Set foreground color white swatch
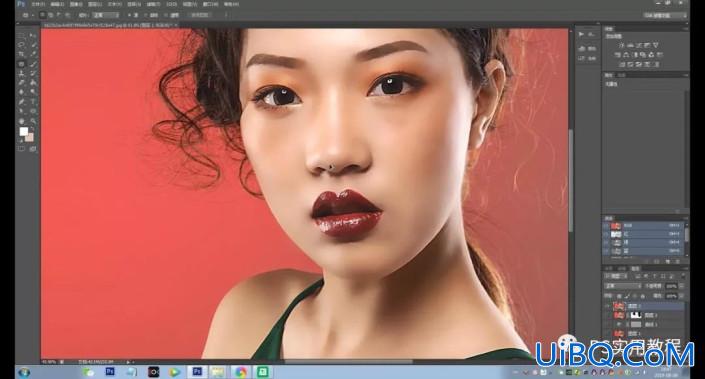 23,131
